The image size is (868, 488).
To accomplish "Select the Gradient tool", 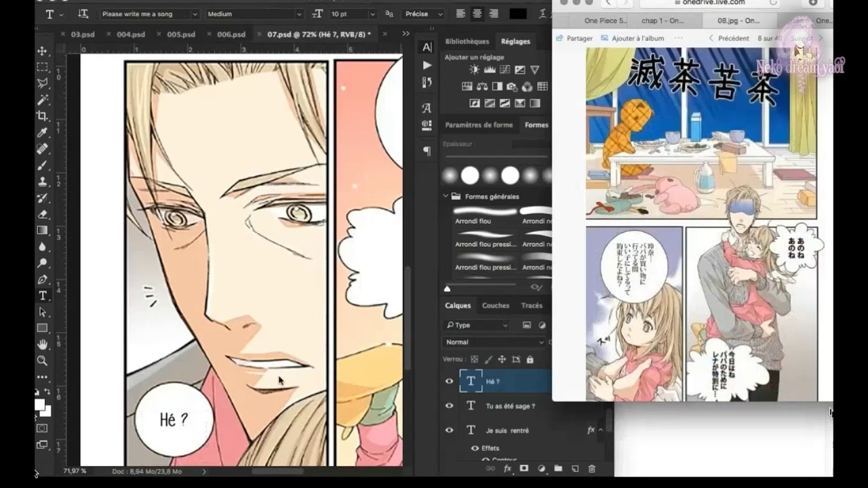I will (42, 230).
